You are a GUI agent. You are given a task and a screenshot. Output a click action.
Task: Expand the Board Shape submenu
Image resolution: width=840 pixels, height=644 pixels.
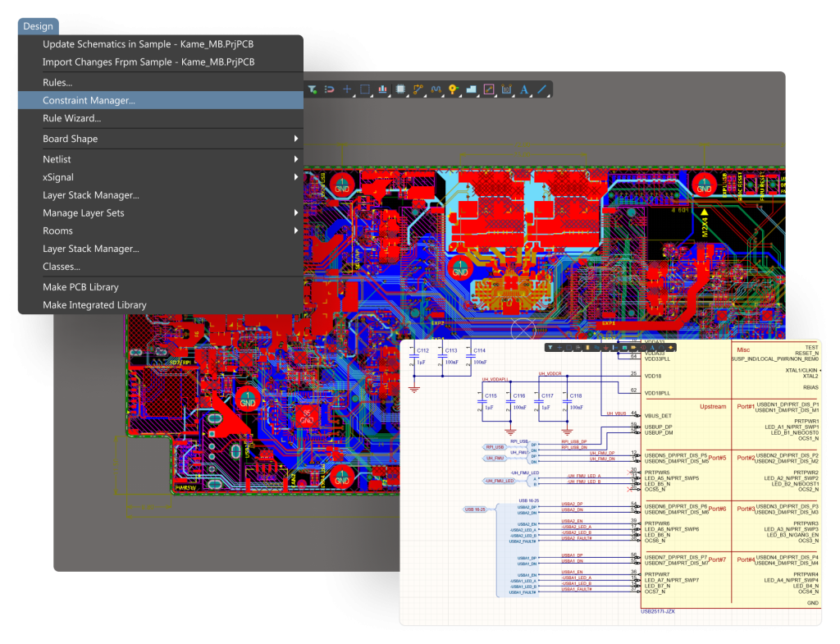[295, 139]
